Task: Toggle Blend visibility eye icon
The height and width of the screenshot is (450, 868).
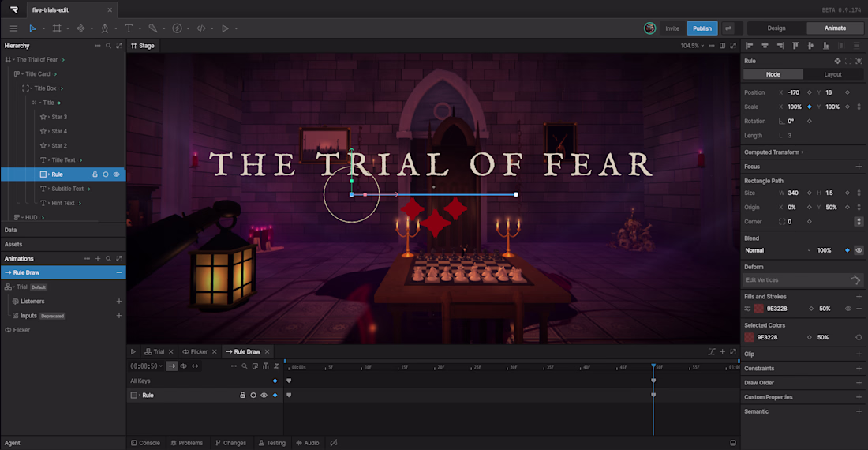Action: [859, 251]
